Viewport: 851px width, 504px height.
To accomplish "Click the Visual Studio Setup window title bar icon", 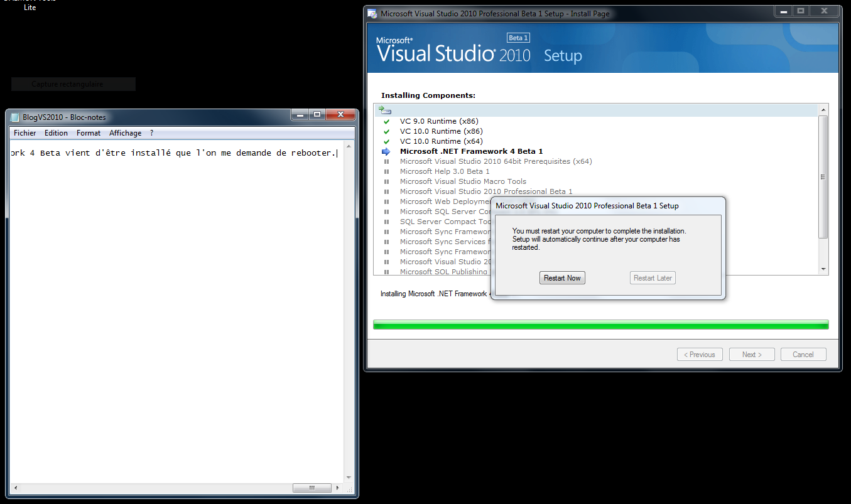I will coord(372,13).
